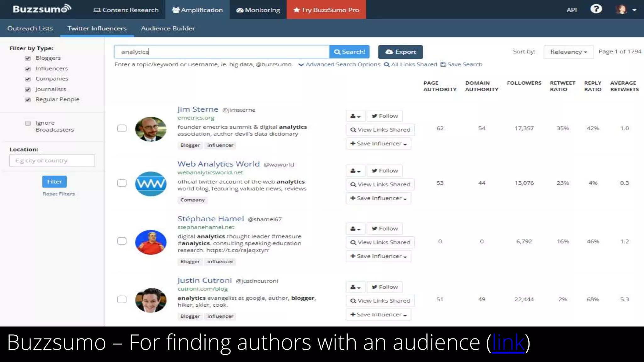Open stephanehamel.net website link

coord(206,227)
